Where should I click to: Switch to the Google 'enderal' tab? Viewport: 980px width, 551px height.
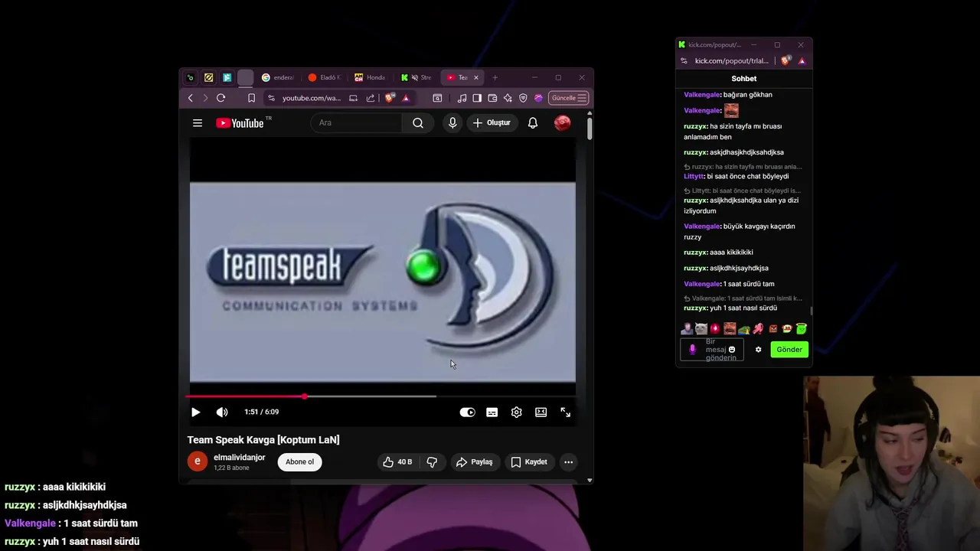pyautogui.click(x=278, y=77)
